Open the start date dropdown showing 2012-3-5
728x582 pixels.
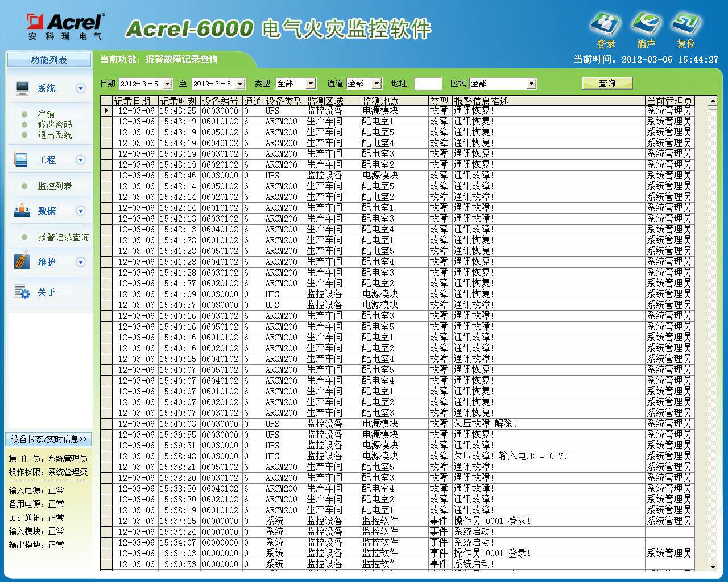coord(167,84)
